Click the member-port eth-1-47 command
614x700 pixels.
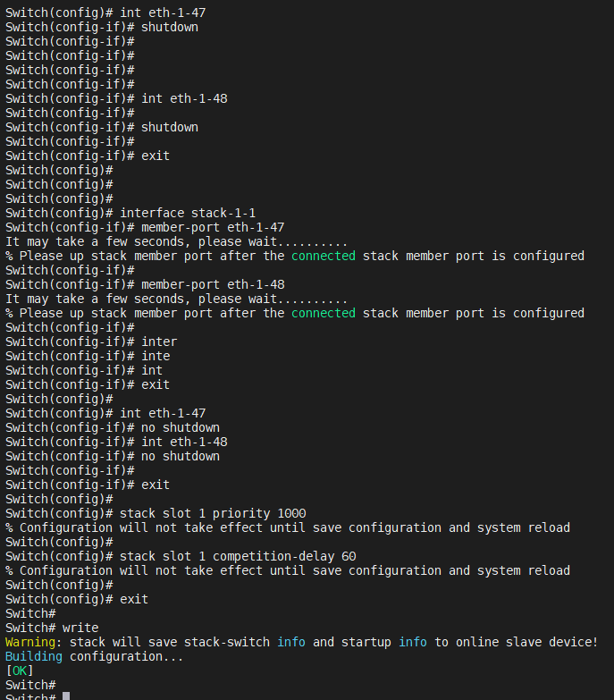(x=213, y=227)
